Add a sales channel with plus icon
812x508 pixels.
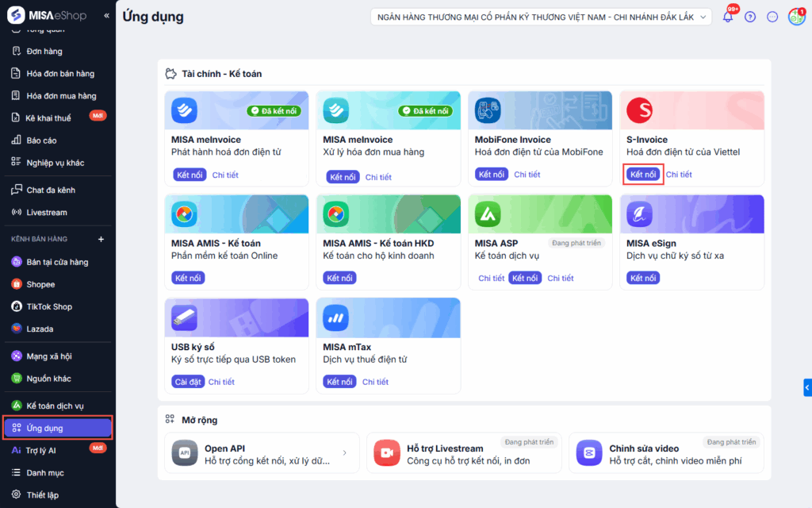(101, 239)
